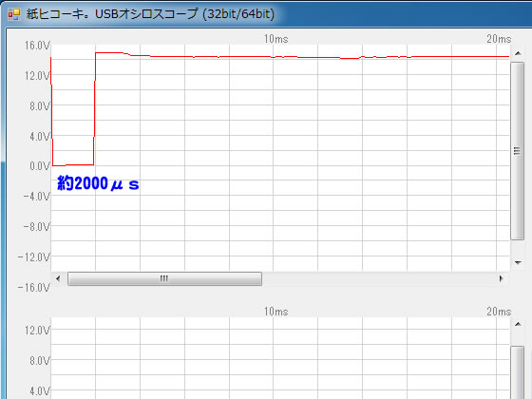Click the blue 約2000μs annotation text
Viewport: 532px width, 399px height.
coord(98,183)
